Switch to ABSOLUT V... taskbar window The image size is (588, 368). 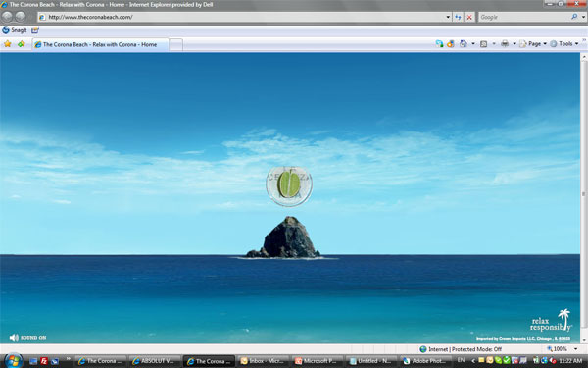pos(155,361)
